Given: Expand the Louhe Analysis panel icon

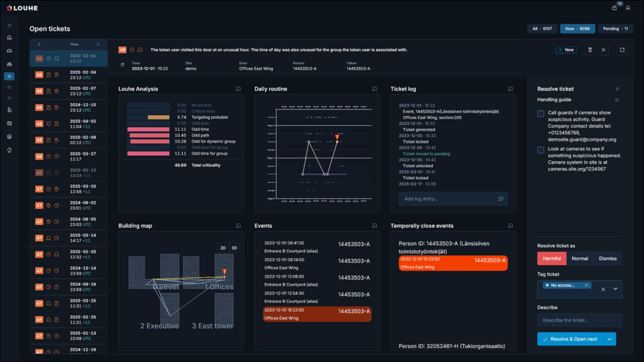Looking at the screenshot, I should tap(238, 89).
